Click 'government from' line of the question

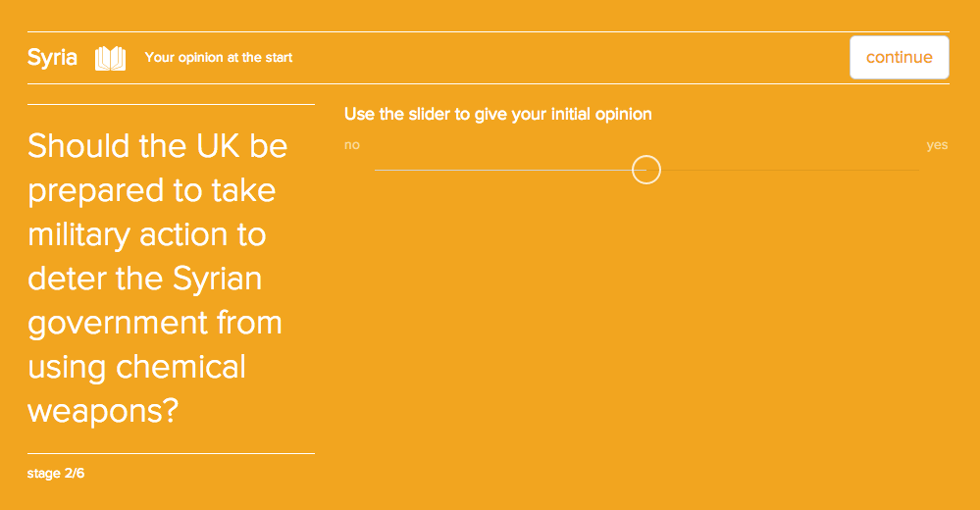pos(155,323)
